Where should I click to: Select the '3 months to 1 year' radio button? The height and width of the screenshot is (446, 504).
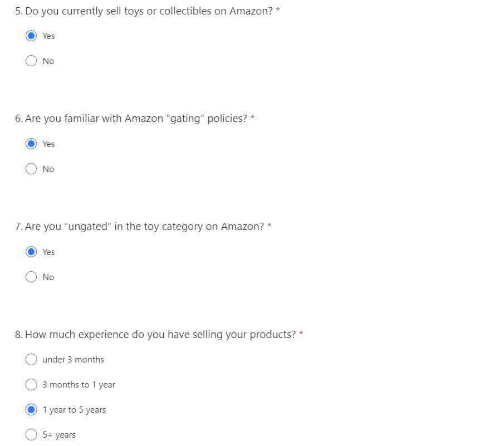pos(31,384)
